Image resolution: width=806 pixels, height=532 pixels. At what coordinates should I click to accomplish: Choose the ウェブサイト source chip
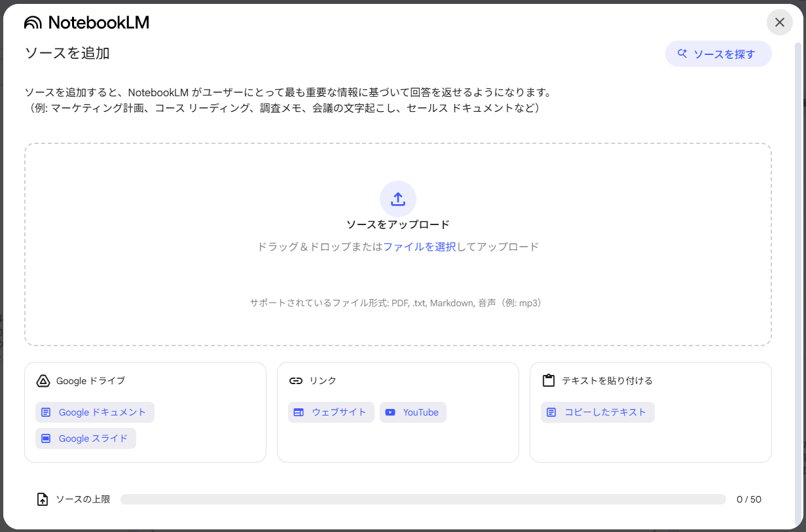(331, 412)
